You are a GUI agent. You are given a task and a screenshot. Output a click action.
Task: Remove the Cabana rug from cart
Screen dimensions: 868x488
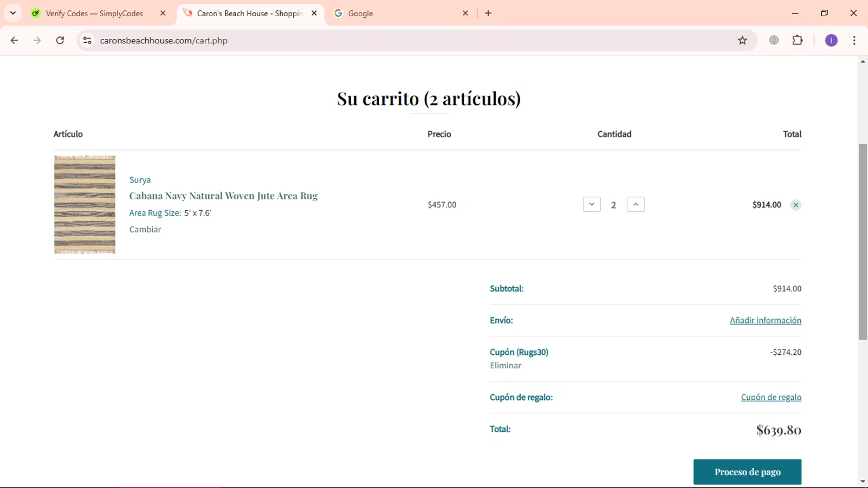tap(796, 205)
